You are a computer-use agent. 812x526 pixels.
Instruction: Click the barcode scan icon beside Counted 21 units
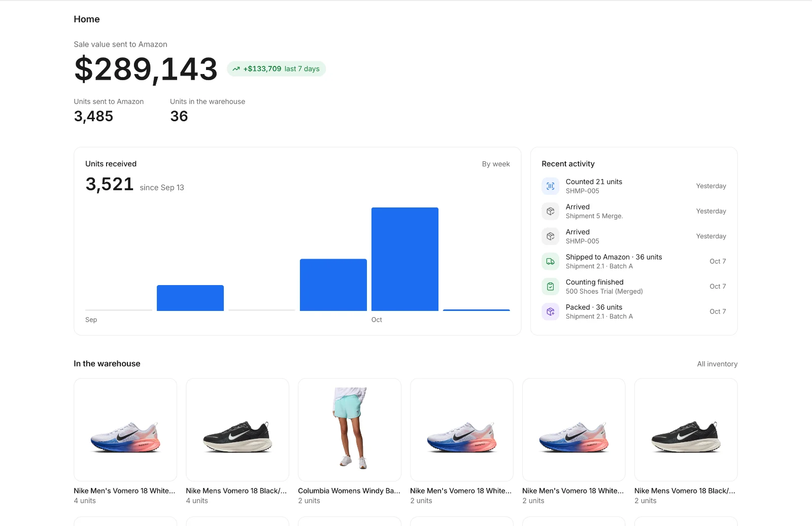550,186
